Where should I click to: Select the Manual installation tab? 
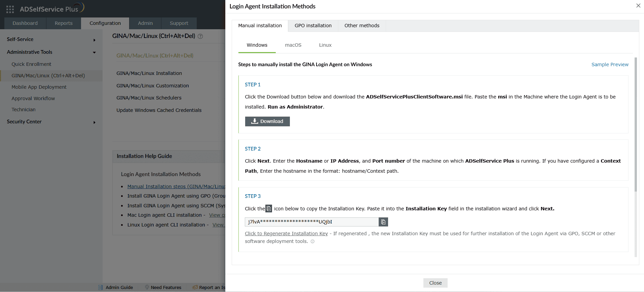pos(260,26)
